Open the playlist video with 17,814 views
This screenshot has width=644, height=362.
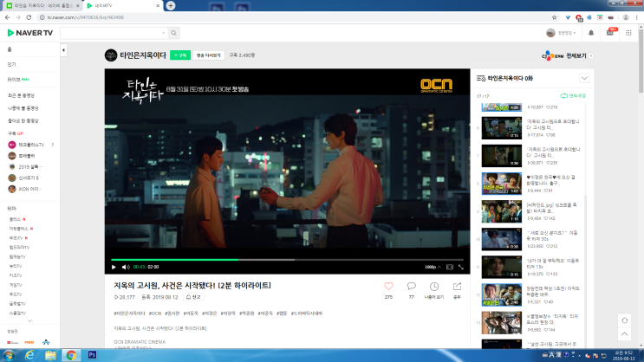(502, 128)
